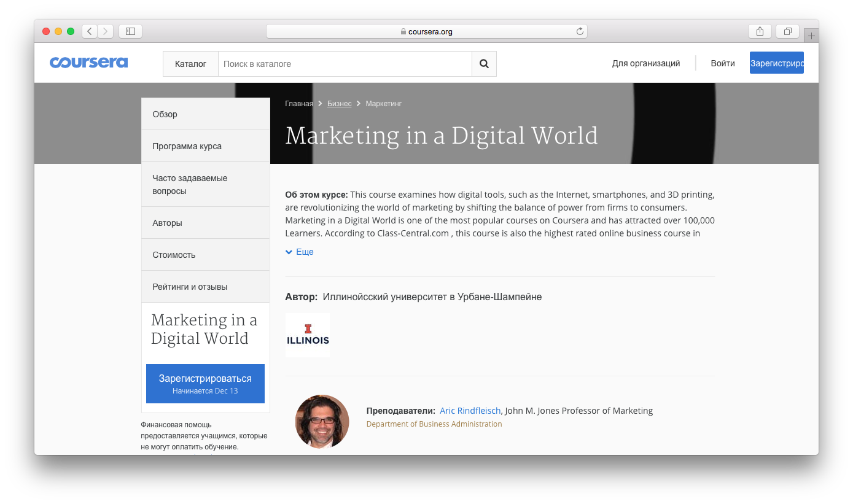Open the Safari share icon
The image size is (853, 504).
tap(760, 31)
